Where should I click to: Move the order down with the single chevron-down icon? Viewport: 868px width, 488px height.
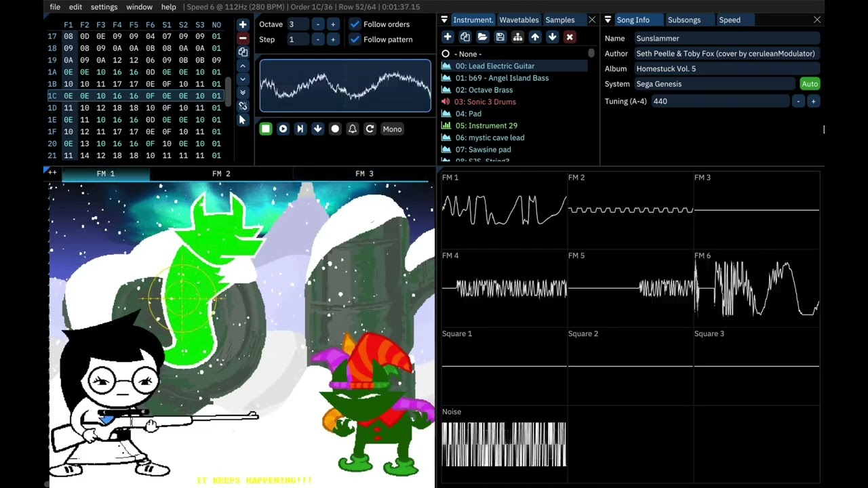pyautogui.click(x=243, y=79)
